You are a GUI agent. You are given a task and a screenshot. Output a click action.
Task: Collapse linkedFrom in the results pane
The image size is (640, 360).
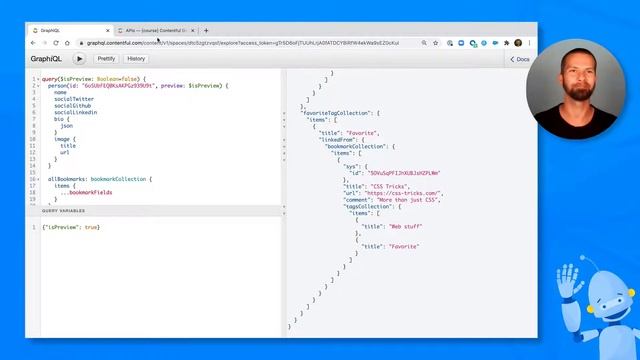click(284, 140)
